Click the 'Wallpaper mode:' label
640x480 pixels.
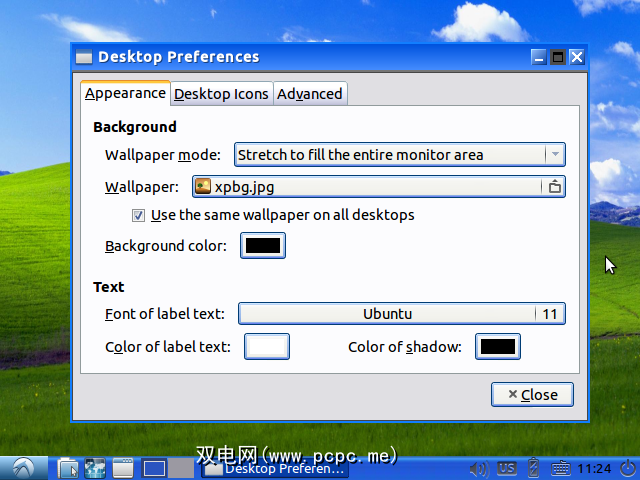click(163, 155)
